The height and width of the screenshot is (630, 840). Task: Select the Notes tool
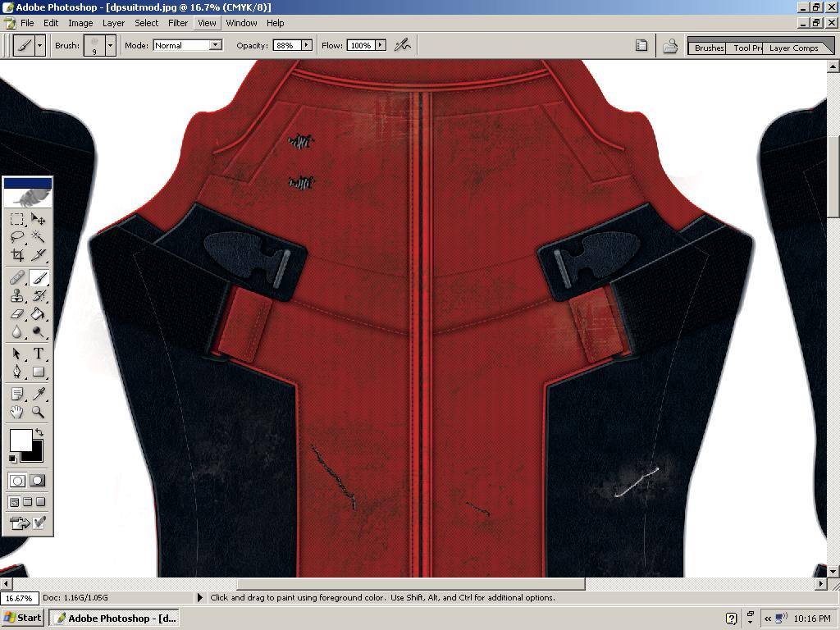coord(17,395)
